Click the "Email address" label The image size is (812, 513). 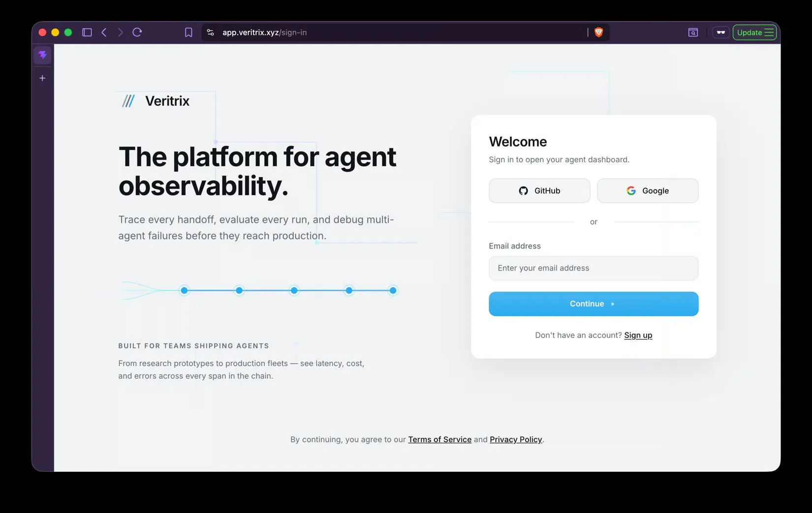515,246
